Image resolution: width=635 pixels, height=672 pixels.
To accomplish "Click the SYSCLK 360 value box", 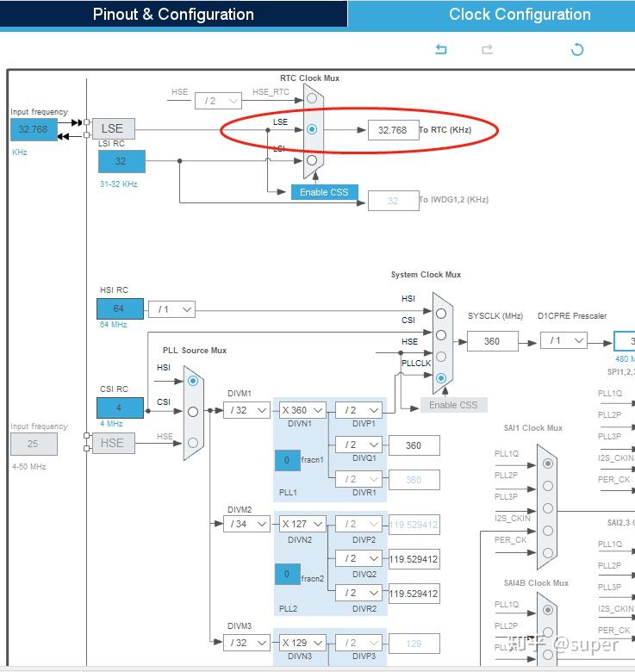I will coord(492,341).
